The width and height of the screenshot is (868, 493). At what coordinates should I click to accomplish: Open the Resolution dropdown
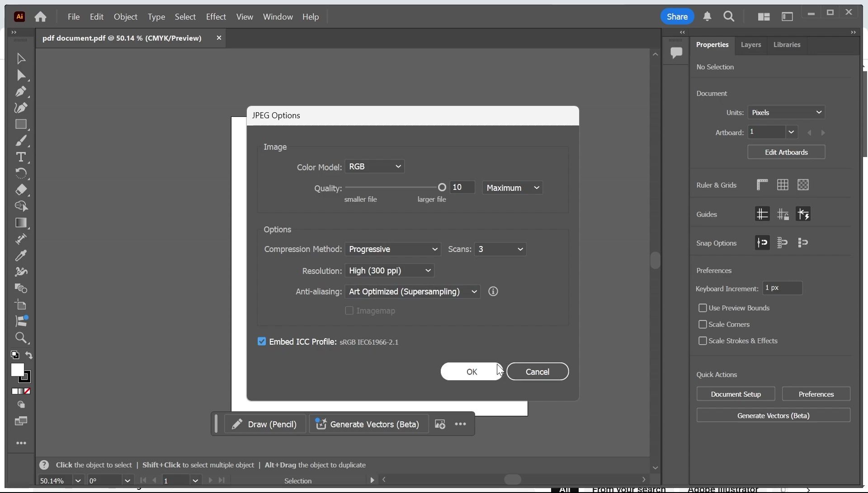(389, 271)
